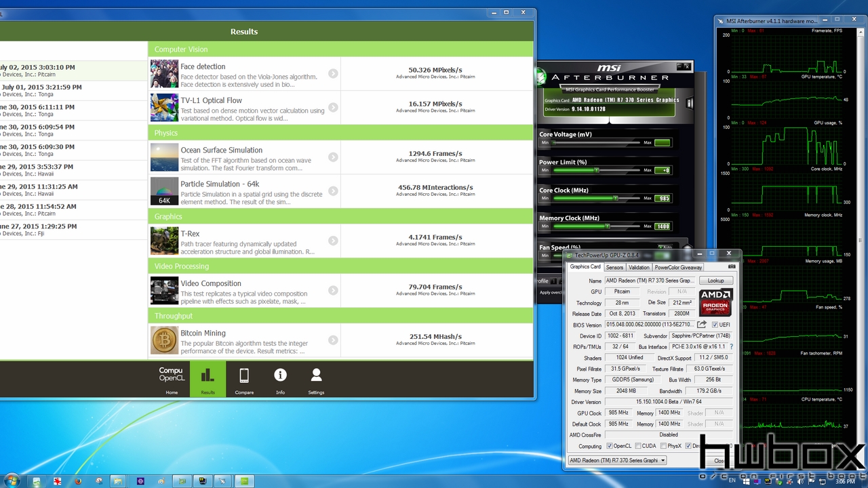This screenshot has width=868, height=488.
Task: Open the GPU selection dropdown in GPU-Z
Action: [x=617, y=460]
